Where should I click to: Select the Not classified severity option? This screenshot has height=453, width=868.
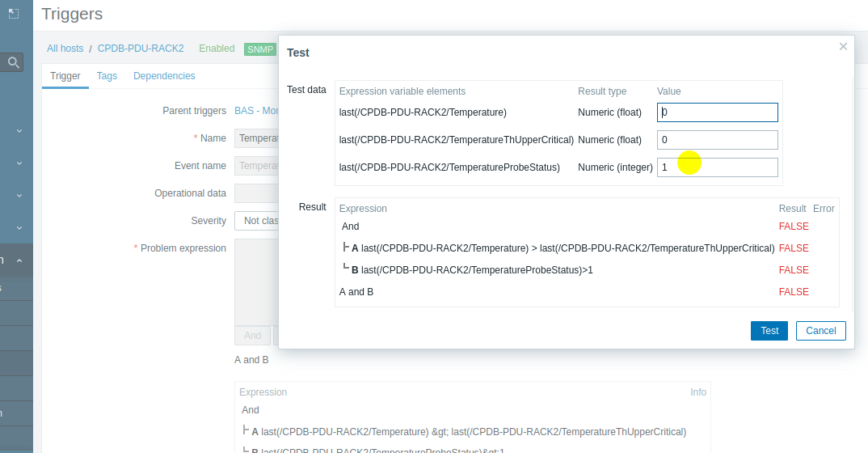(x=257, y=221)
